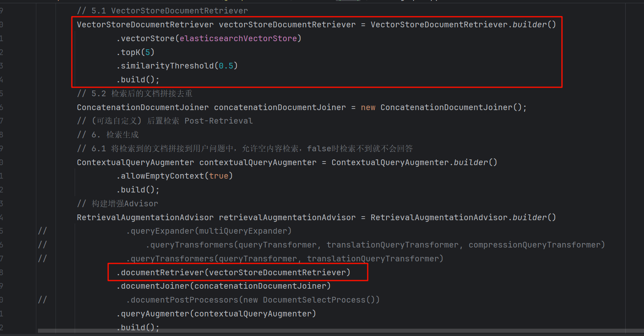Screen dimensions: 644x336
Task: Click 'builder()' after 'ContextualQueryAugmenter.'
Action: point(475,162)
